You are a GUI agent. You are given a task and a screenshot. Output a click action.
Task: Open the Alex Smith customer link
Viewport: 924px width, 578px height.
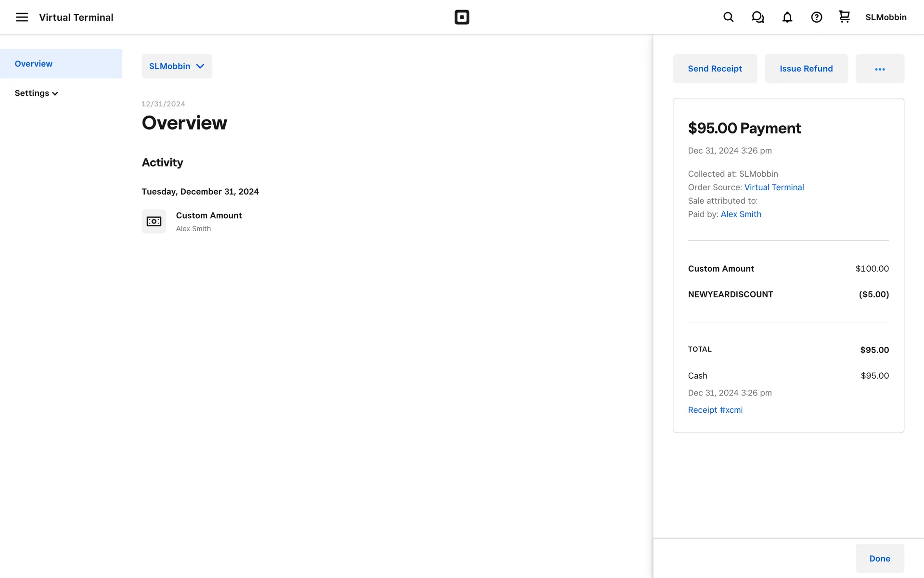click(741, 214)
